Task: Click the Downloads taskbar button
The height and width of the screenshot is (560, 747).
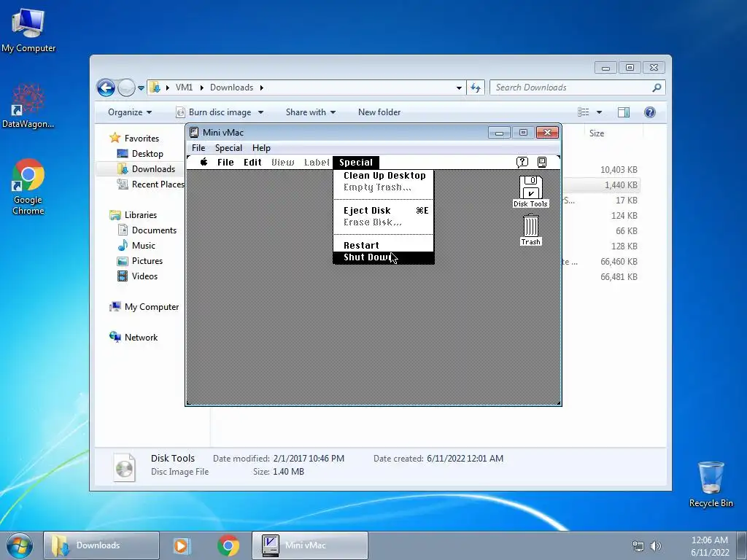Action: 101,545
